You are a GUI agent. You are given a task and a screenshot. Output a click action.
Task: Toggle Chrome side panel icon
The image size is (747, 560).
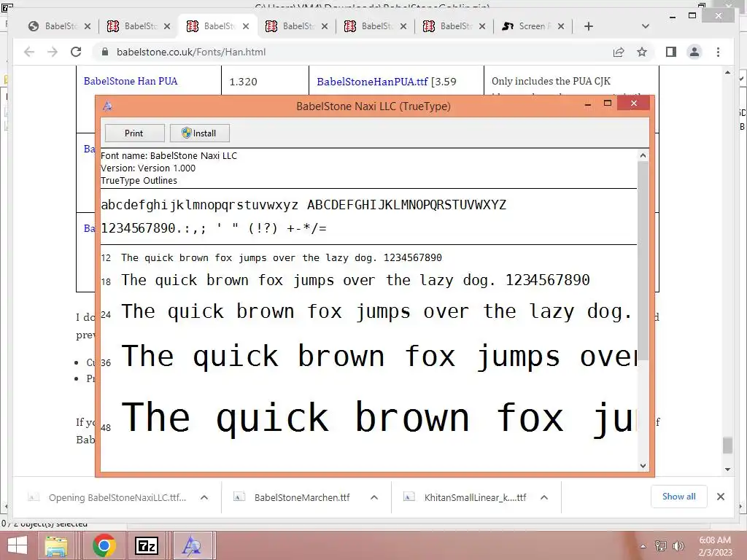click(671, 52)
